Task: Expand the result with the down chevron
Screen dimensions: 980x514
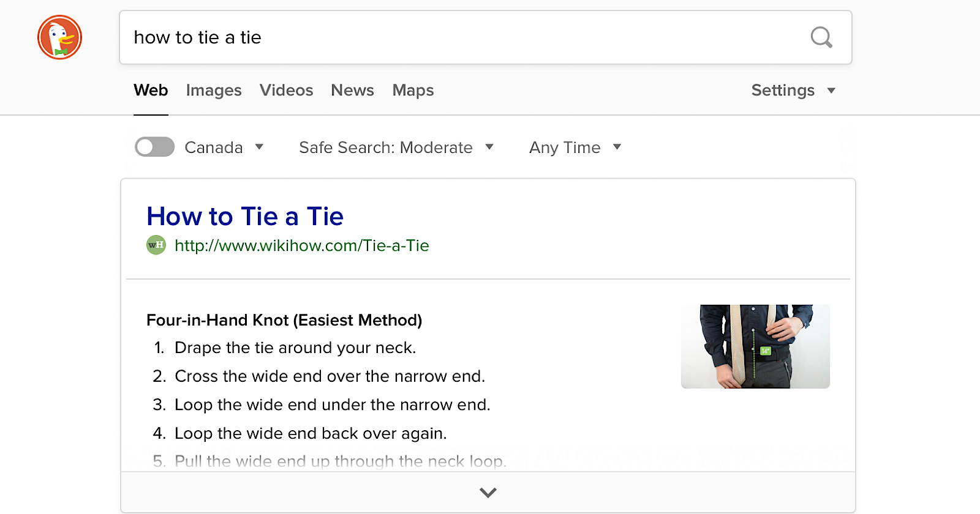Action: (x=488, y=491)
